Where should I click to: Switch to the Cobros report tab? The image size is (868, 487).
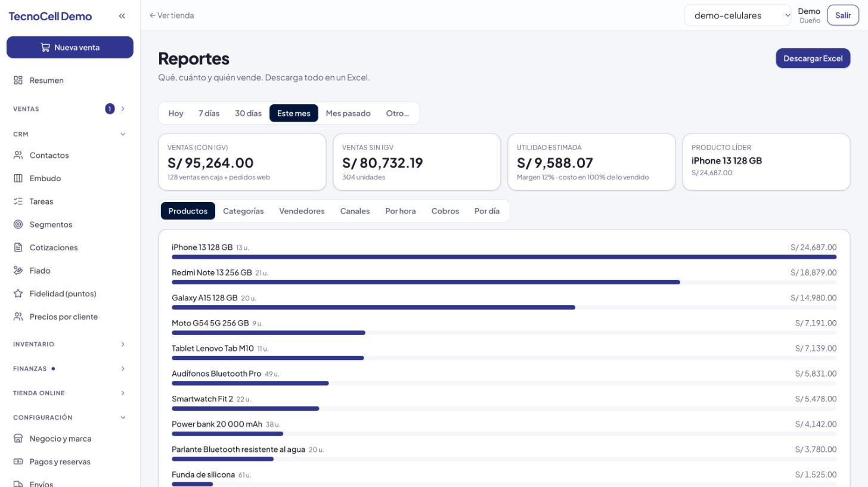coord(445,211)
